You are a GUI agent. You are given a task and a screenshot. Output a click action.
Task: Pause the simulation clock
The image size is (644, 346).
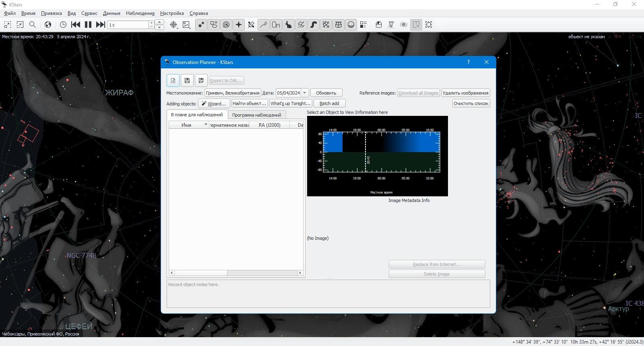click(88, 25)
